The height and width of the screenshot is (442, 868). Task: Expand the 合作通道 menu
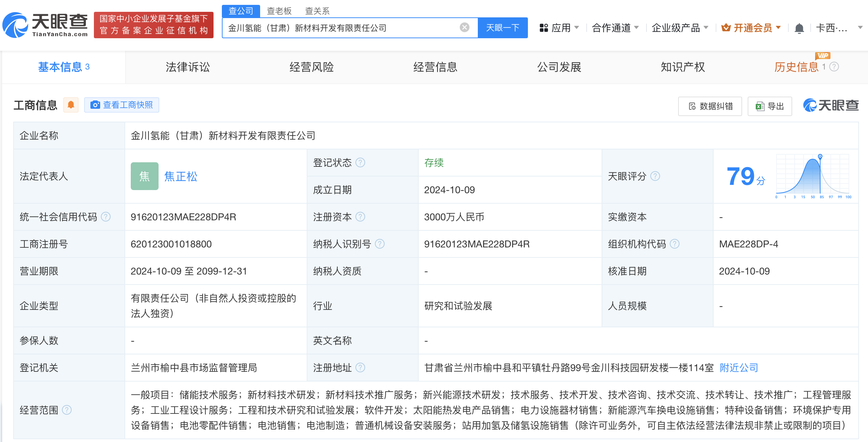615,28
